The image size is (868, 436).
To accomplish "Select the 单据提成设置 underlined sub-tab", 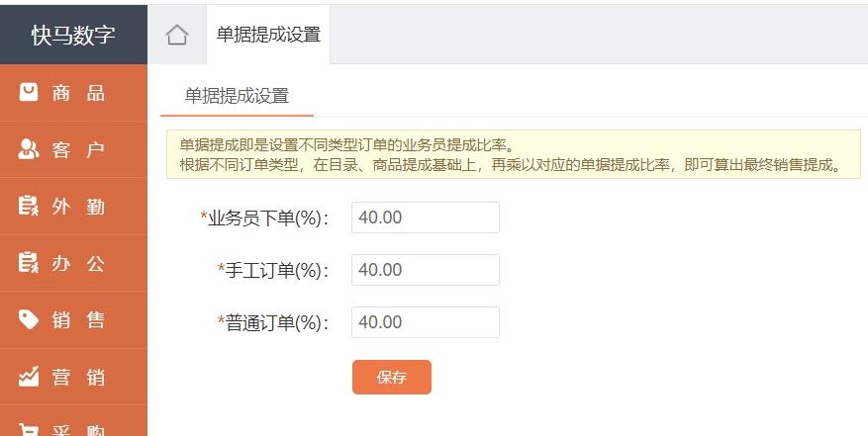I will pos(237,96).
